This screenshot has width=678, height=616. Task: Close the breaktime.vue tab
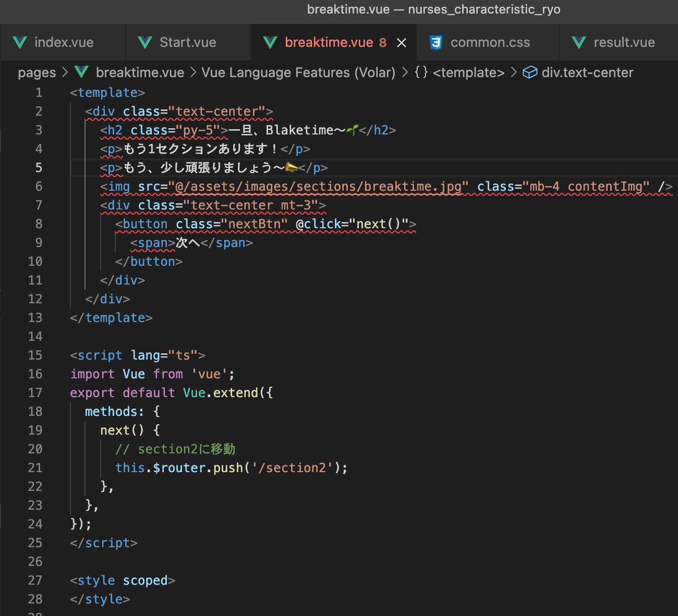coord(402,43)
